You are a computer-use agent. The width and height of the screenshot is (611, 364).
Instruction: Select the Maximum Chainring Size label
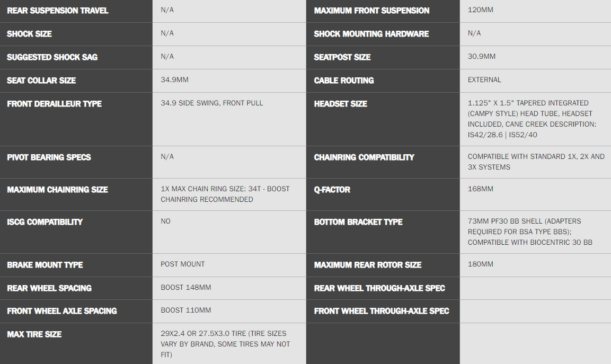[x=57, y=190]
